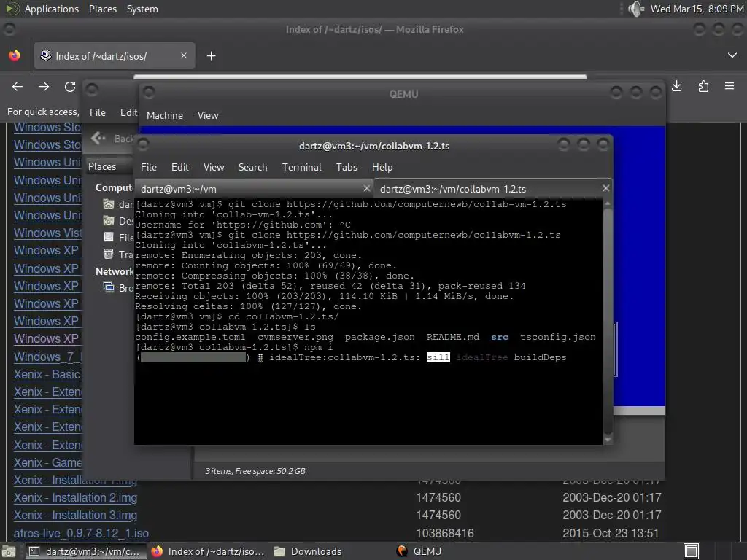Viewport: 747px width, 560px height.
Task: Select the 'Index of /~dartz/isos/' Firefox tab
Action: pyautogui.click(x=115, y=55)
